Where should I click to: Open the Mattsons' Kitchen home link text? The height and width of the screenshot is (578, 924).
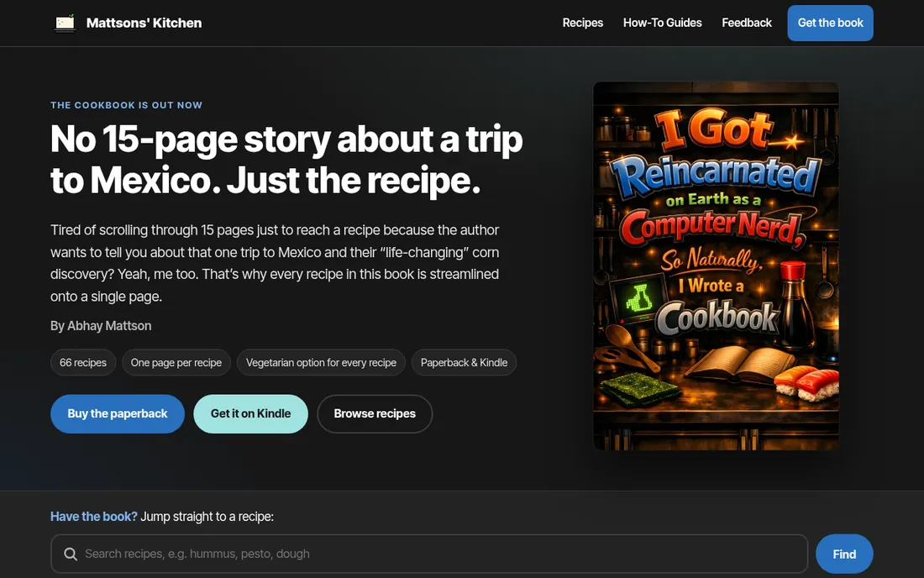144,23
